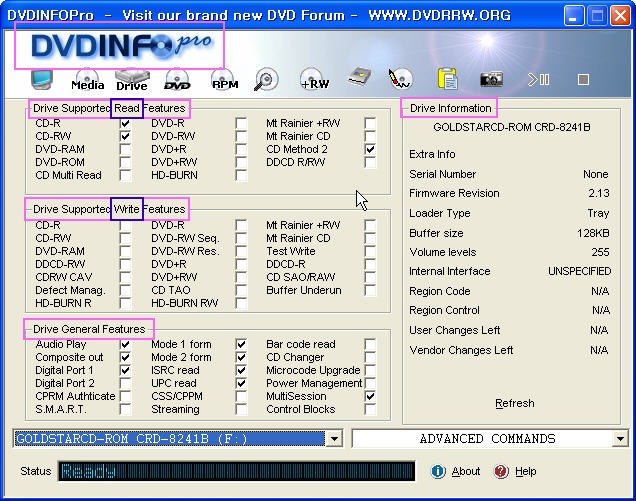Open the GOLDSTARCD-ROM drive selector arrow

334,439
